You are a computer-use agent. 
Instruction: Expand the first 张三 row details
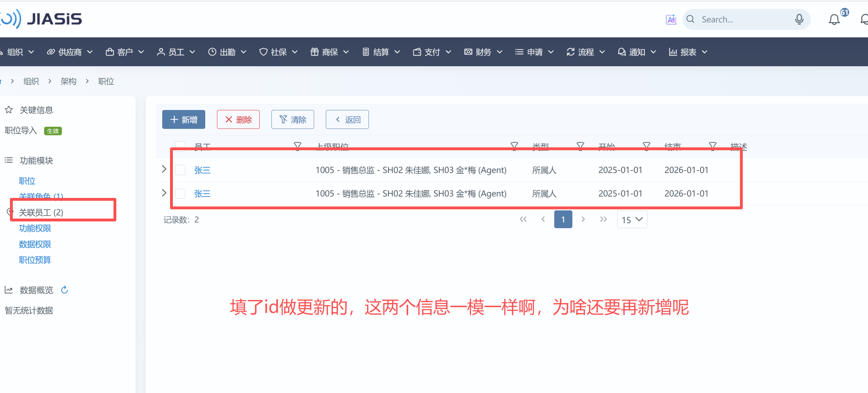[164, 169]
